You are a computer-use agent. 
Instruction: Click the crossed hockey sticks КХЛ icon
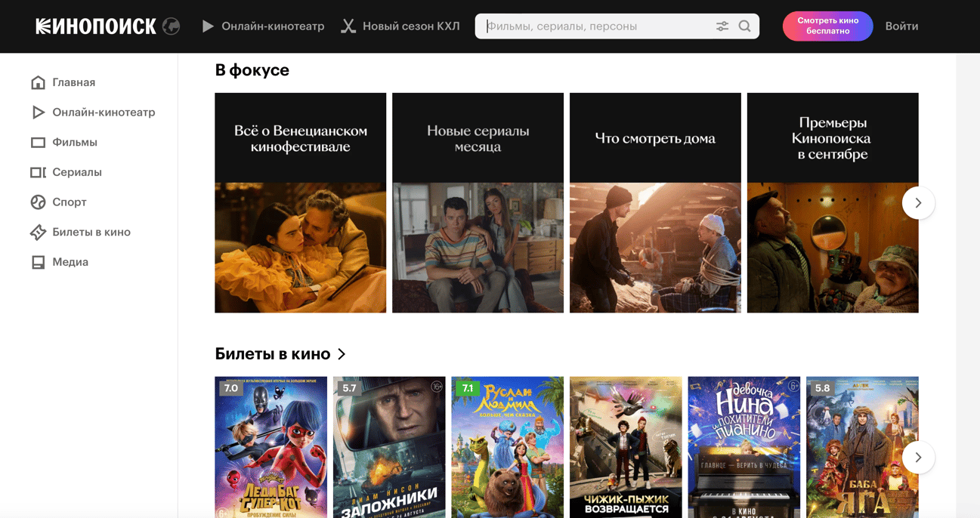coord(348,26)
